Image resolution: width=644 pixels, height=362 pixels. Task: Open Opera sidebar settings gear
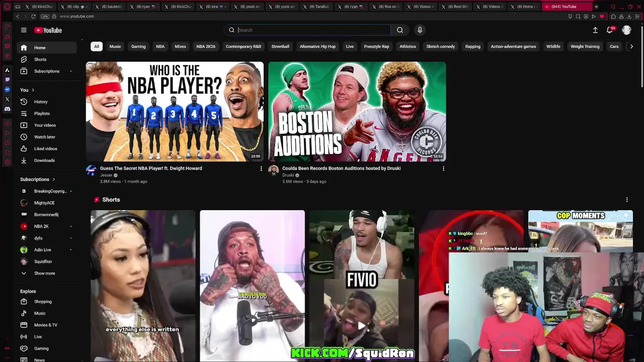pos(7,162)
